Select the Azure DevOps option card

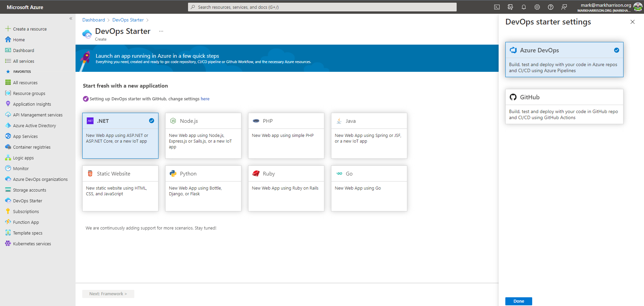[x=564, y=59]
